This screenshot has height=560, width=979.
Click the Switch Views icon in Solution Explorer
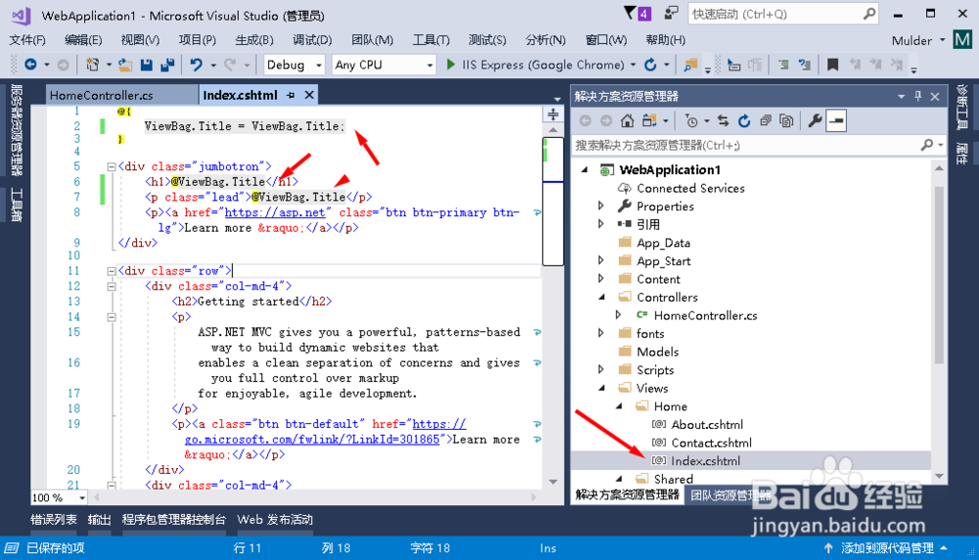pos(649,120)
